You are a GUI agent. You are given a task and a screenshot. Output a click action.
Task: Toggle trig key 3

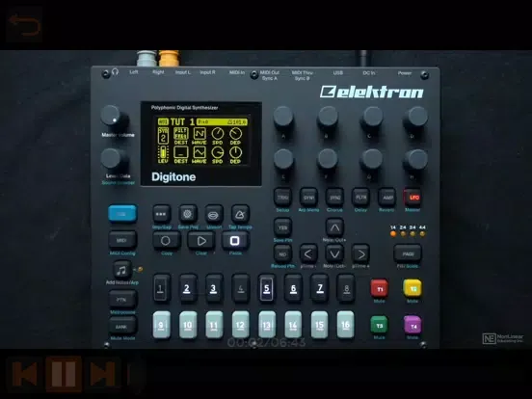tap(213, 289)
